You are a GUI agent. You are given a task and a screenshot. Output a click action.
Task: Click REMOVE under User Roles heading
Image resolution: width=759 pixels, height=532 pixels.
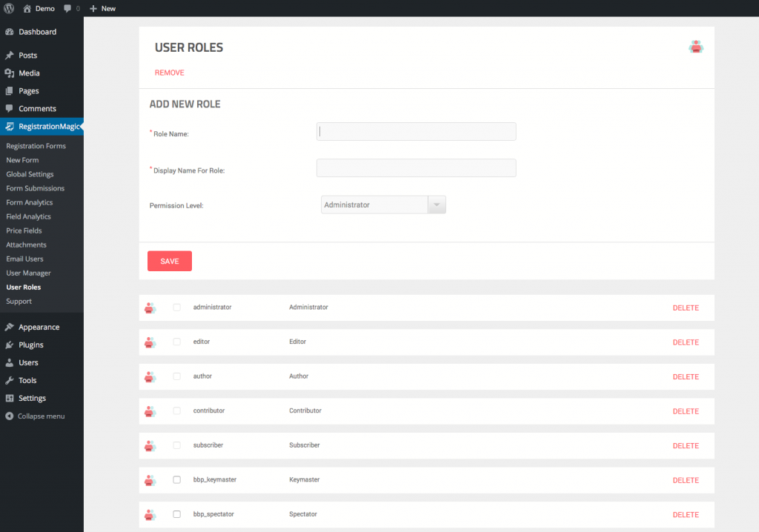[x=169, y=73]
